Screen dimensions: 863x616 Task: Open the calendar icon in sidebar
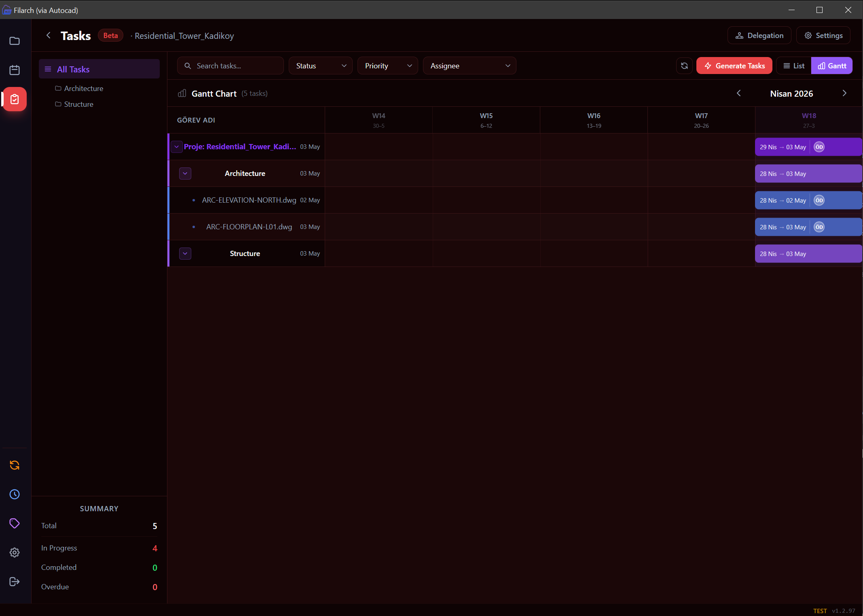coord(15,70)
